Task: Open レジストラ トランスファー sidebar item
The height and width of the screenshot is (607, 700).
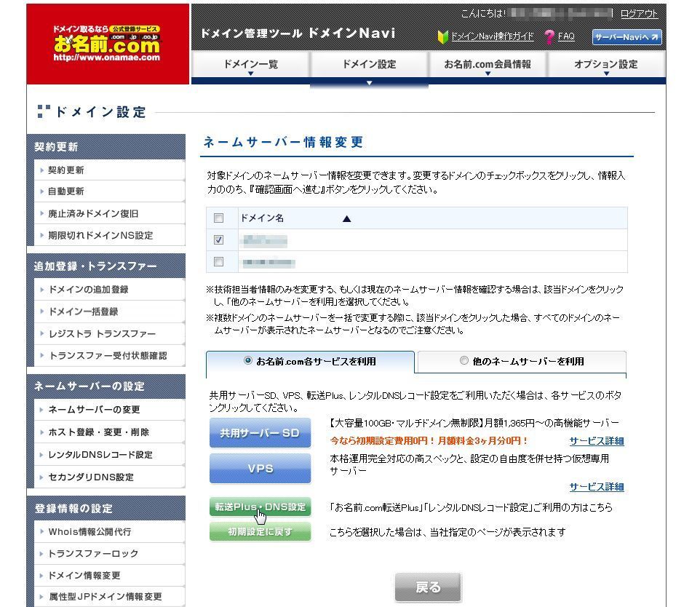Action: point(109,333)
